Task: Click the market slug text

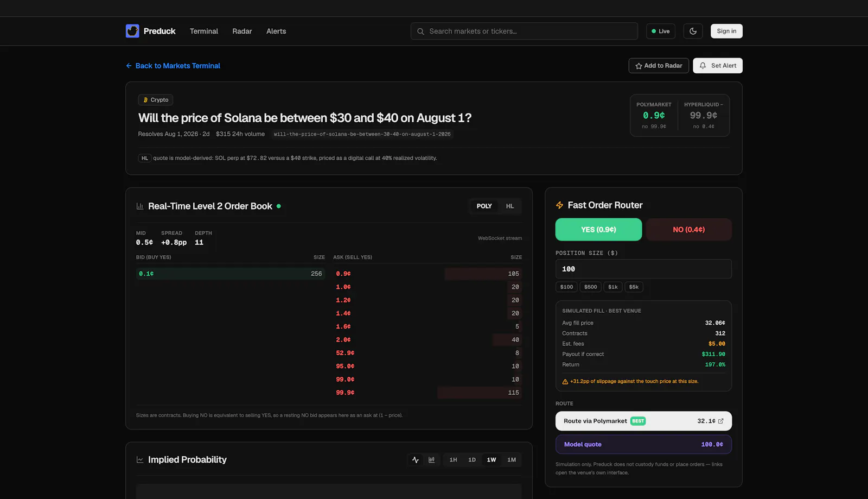Action: tap(362, 134)
